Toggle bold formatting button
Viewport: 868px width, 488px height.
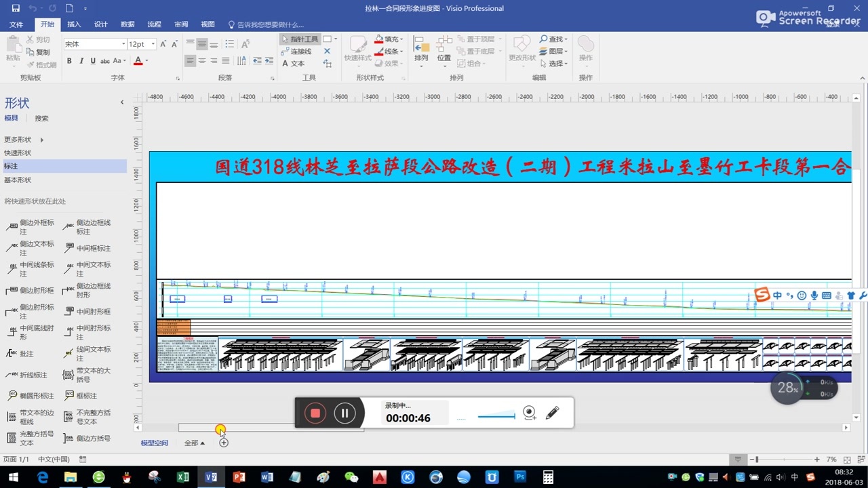pos(69,61)
